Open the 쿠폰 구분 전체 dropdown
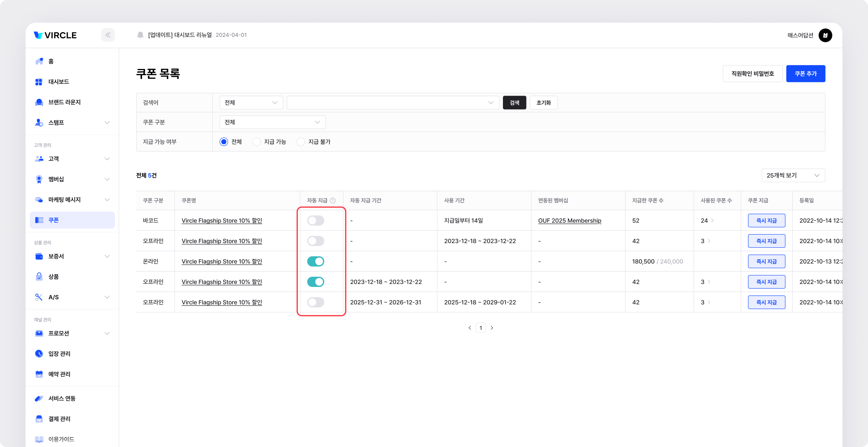868x447 pixels. (272, 122)
